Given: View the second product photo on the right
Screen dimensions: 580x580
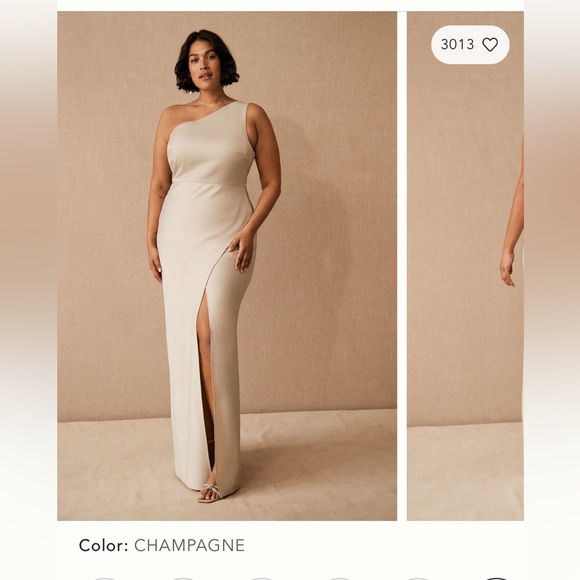Looking at the screenshot, I should (x=465, y=266).
